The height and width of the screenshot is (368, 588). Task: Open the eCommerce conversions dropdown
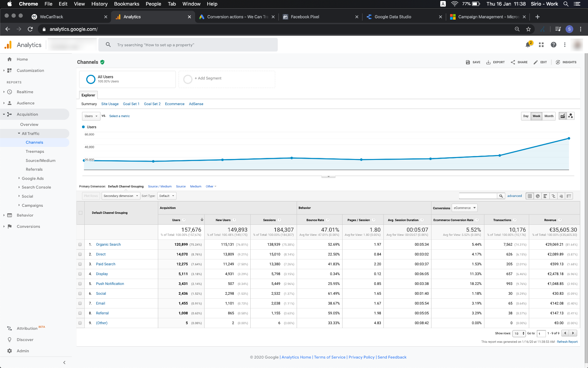pos(464,208)
